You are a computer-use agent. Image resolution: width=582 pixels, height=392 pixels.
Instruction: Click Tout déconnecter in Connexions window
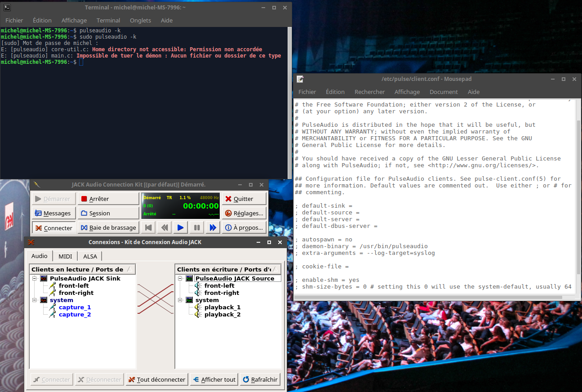(x=156, y=379)
